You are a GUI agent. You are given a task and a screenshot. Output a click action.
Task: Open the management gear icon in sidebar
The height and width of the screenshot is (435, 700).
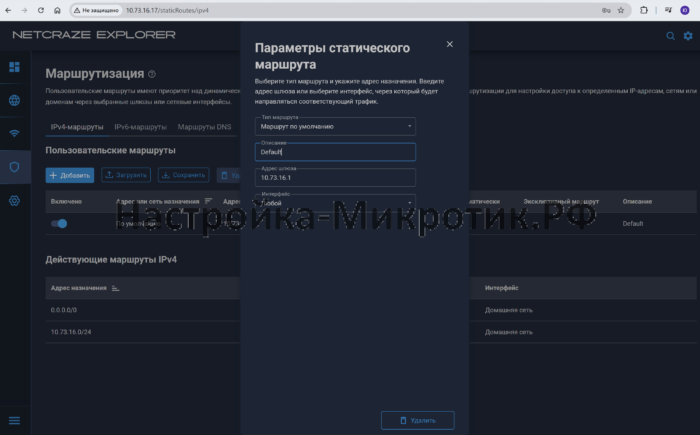tap(14, 201)
